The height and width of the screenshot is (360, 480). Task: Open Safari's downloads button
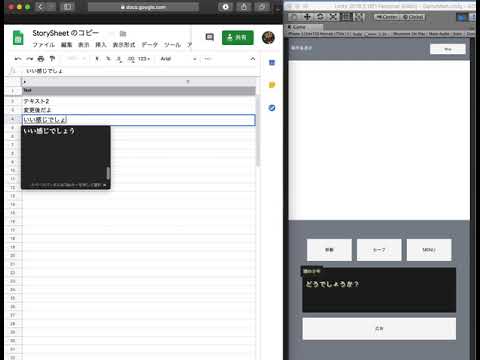(225, 7)
